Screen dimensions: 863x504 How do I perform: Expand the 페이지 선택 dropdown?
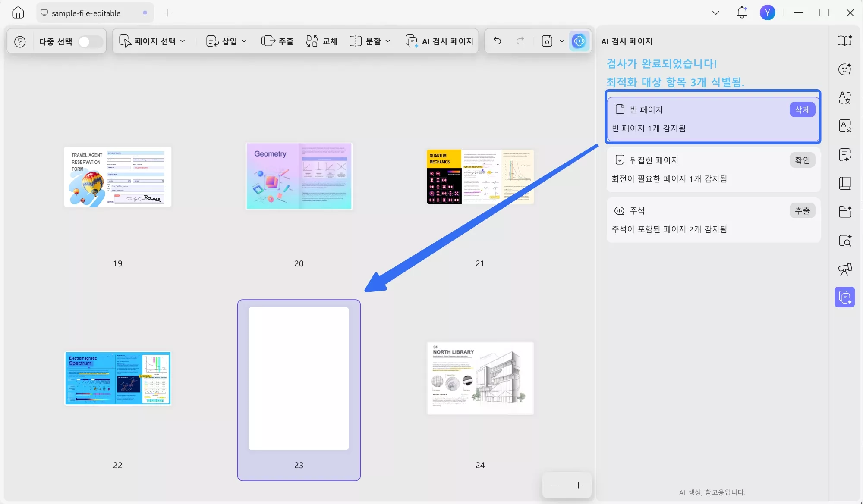(x=153, y=41)
